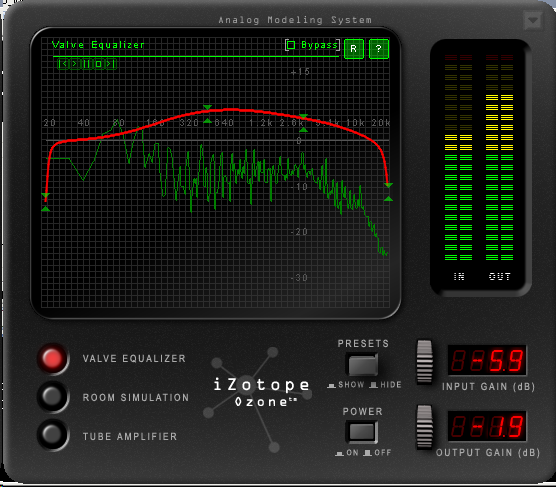The height and width of the screenshot is (487, 556).
Task: Enable the Valve Equalizer red LED button
Action: (x=53, y=358)
